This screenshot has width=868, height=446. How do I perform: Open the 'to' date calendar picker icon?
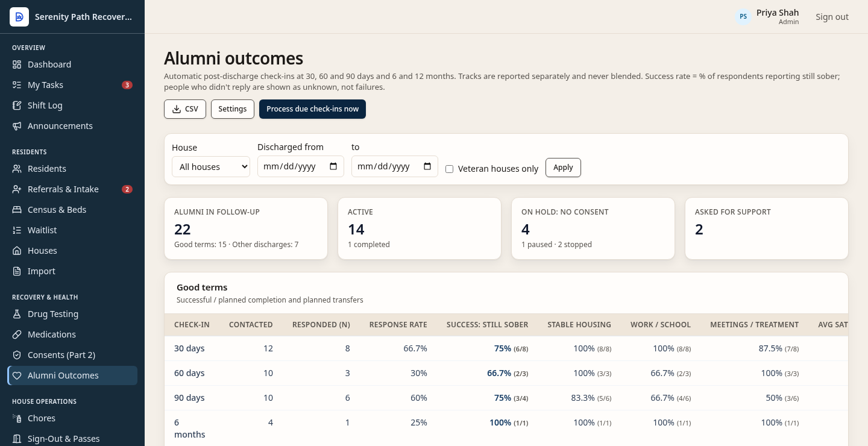[427, 166]
